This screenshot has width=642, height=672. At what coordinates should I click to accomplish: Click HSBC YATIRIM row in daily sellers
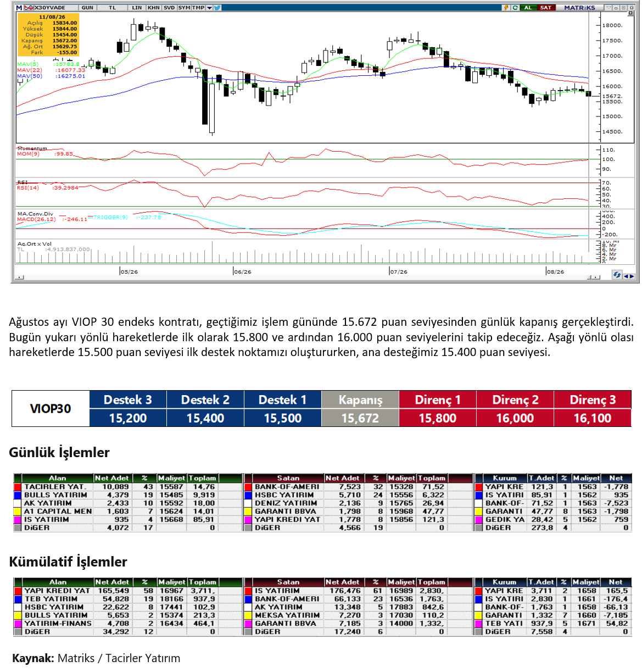(358, 495)
